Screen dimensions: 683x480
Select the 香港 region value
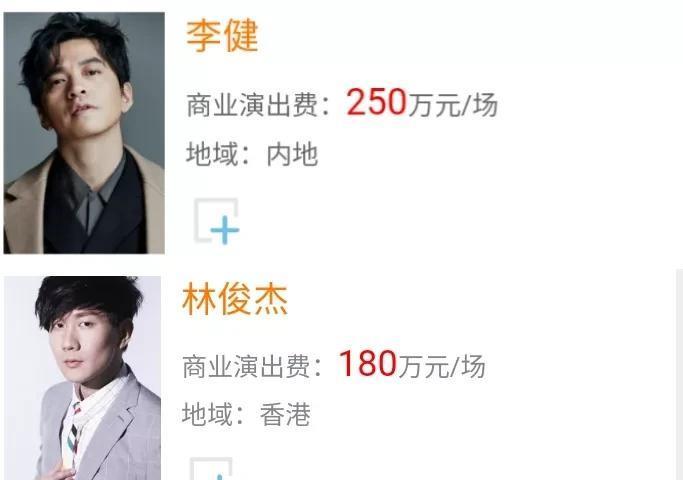(285, 414)
